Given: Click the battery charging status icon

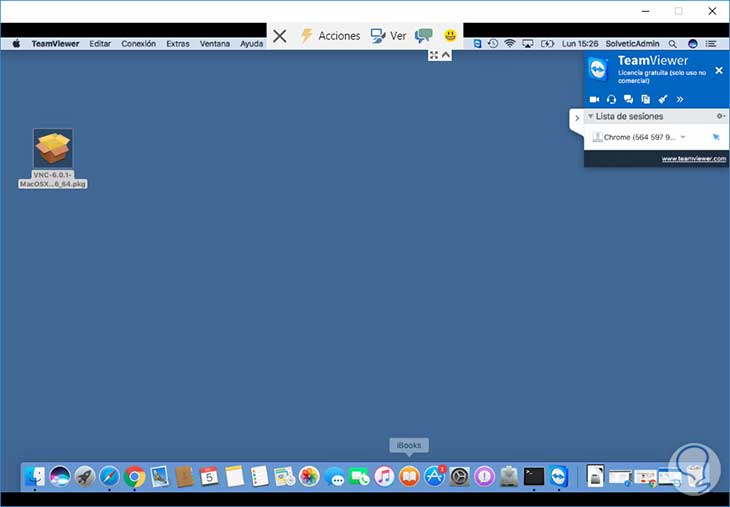Looking at the screenshot, I should (x=547, y=44).
